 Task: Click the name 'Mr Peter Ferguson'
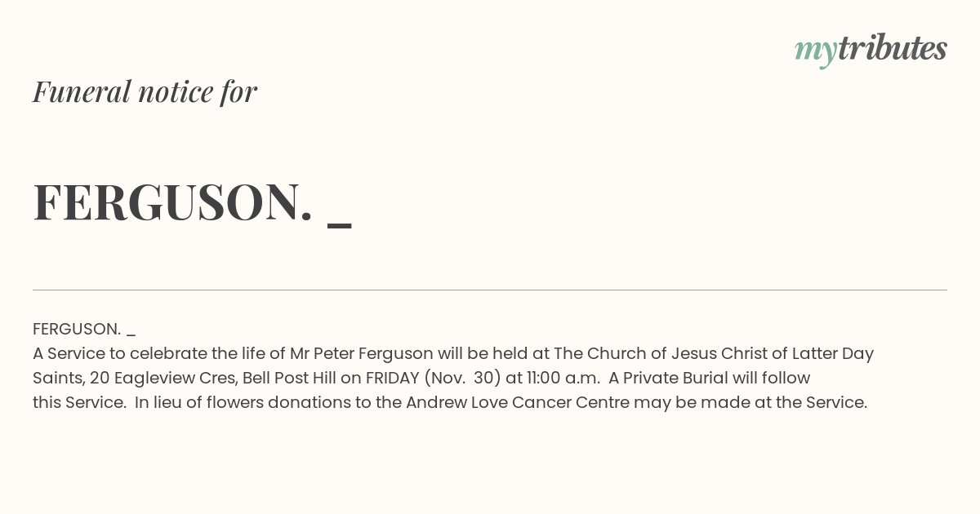coord(361,354)
